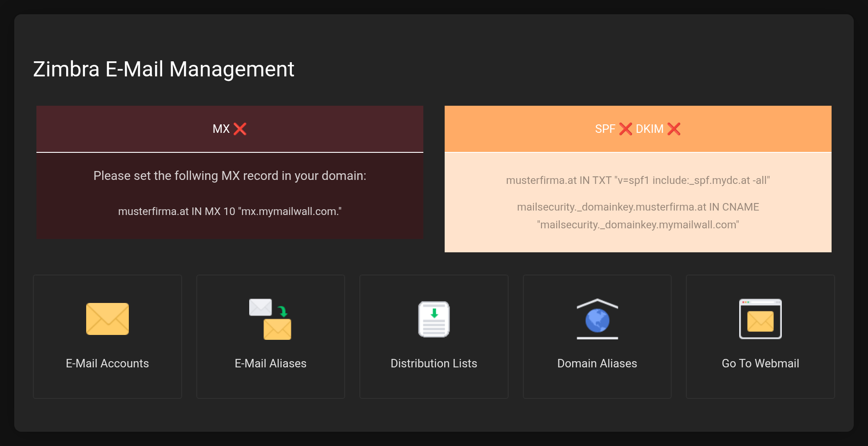Click the red X beside DKIM
The height and width of the screenshot is (446, 868).
pyautogui.click(x=674, y=129)
